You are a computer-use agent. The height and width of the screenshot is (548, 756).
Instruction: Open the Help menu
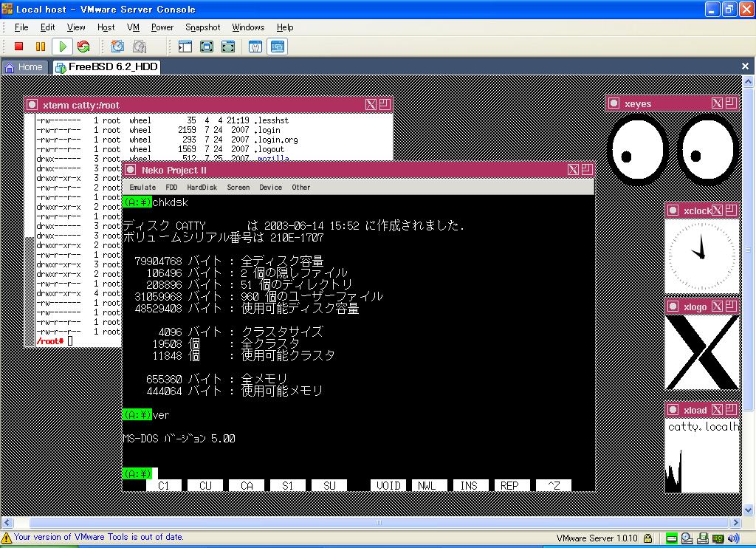pos(284,27)
